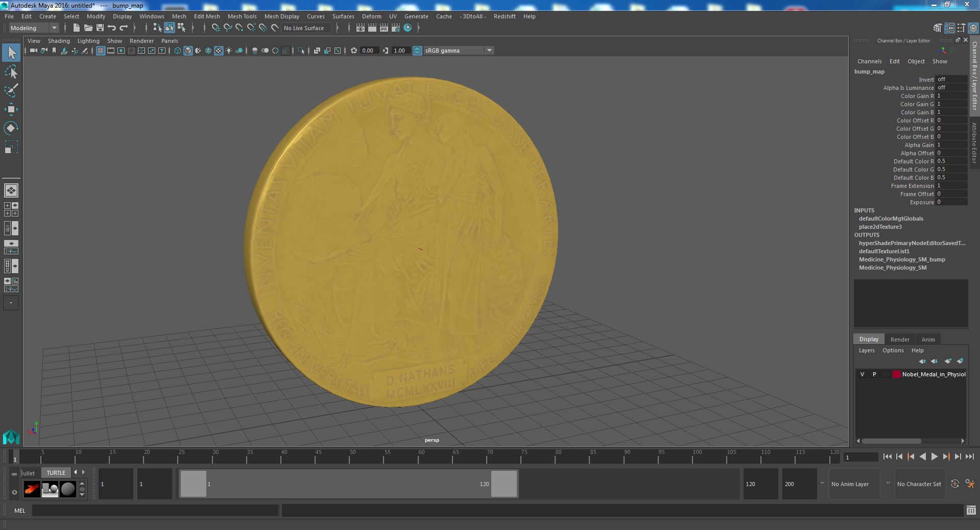Click the time range slider bar

349,484
